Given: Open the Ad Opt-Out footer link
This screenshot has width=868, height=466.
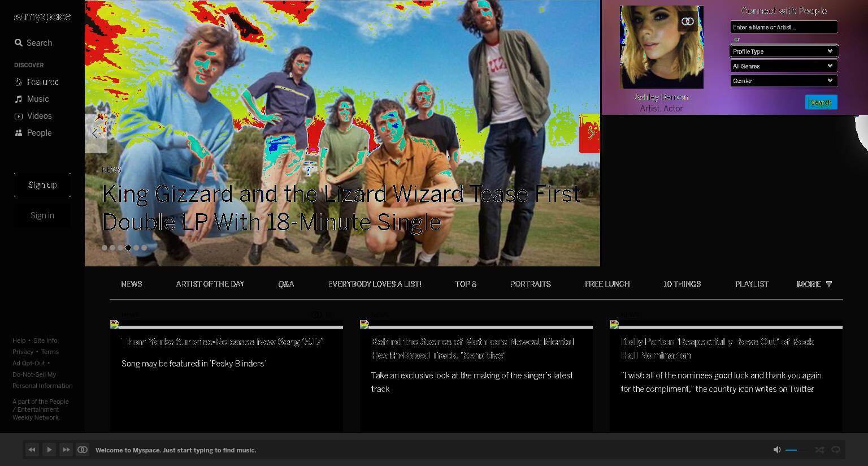Looking at the screenshot, I should coord(29,363).
